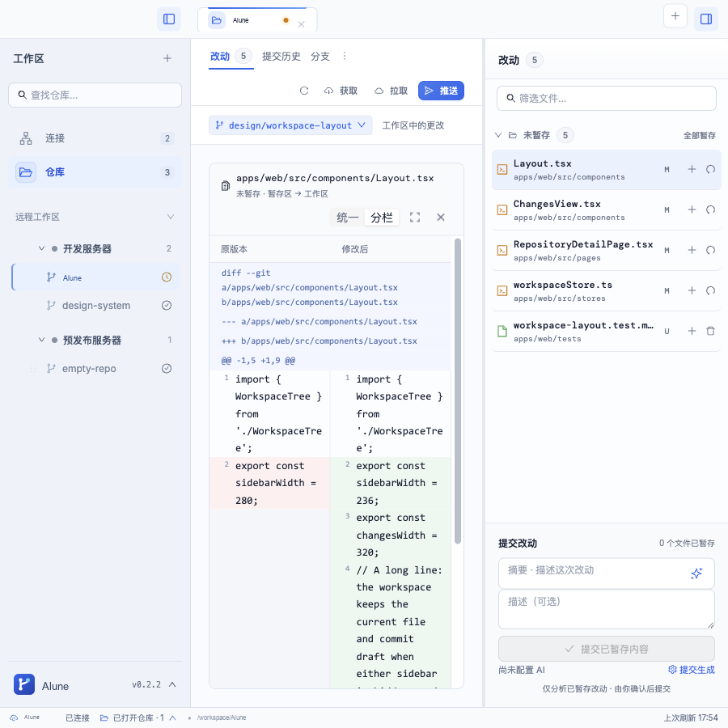Click /workspace/Alune path in status bar
This screenshot has height=728, width=728.
point(222,717)
